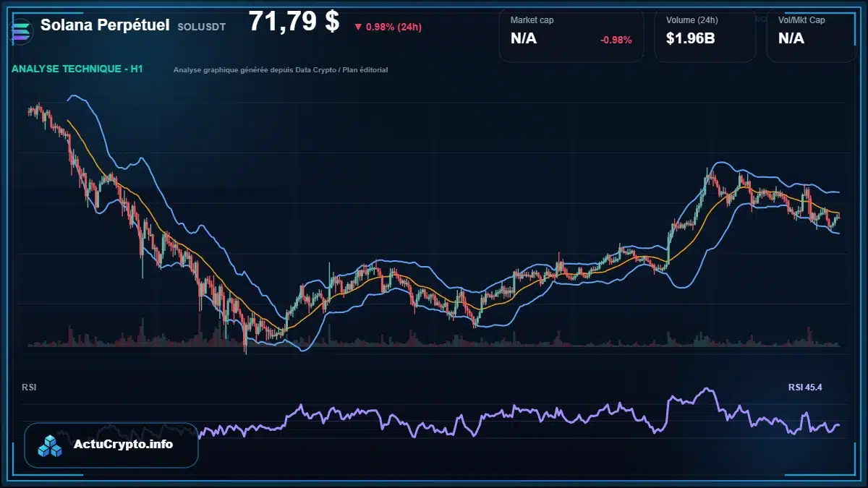868x488 pixels.
Task: Click the SOLUSDT ticker label
Action: (x=201, y=26)
